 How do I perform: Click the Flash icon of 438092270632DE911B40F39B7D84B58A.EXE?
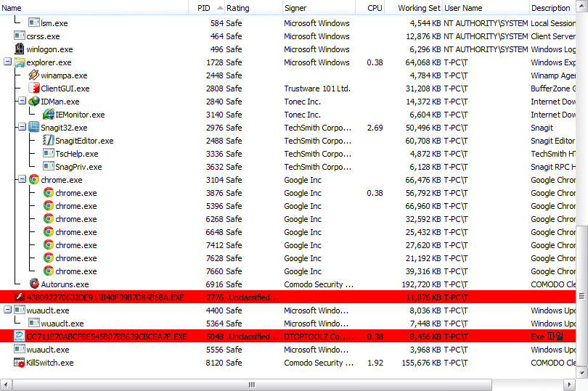click(20, 297)
